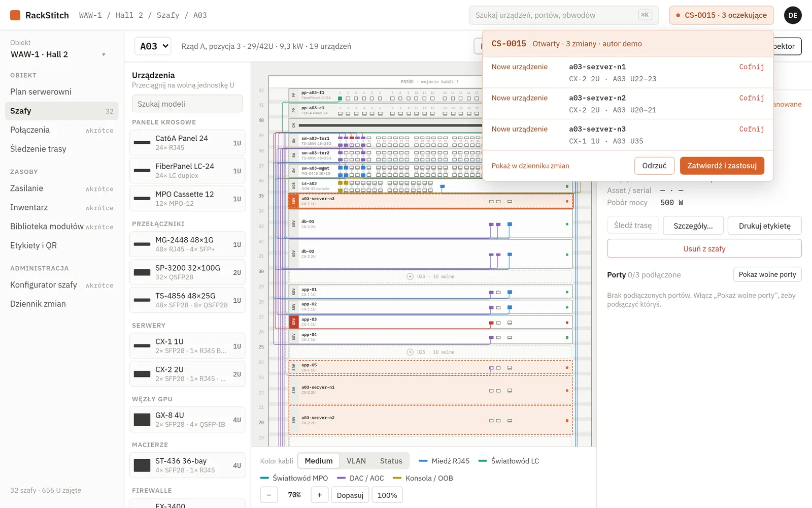The image size is (812, 508).
Task: Open Dziennik zmian in the sidebar
Action: click(x=61, y=304)
